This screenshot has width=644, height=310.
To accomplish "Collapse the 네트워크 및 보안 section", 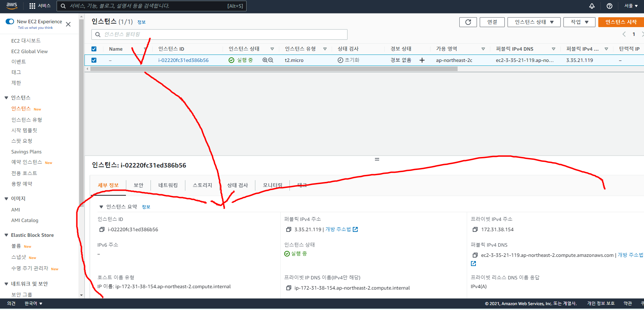I will [x=6, y=284].
